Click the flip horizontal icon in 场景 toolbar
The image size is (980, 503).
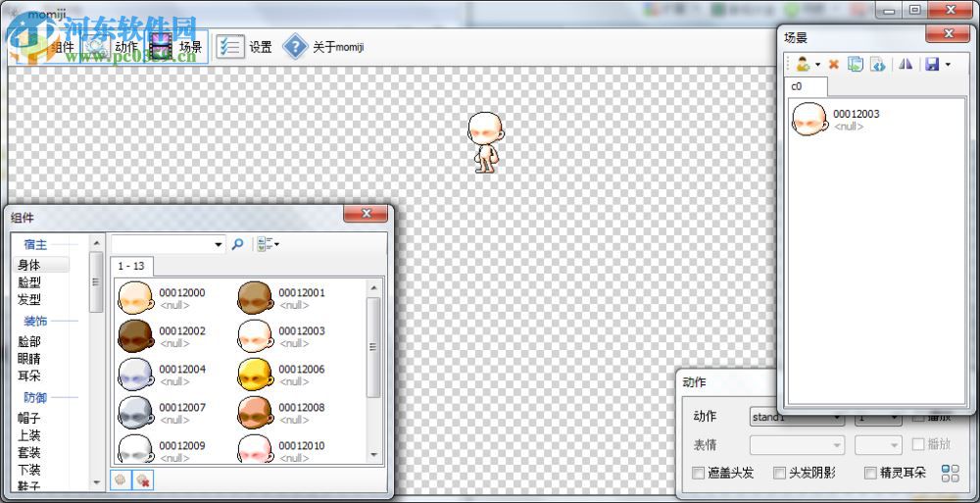(x=906, y=64)
